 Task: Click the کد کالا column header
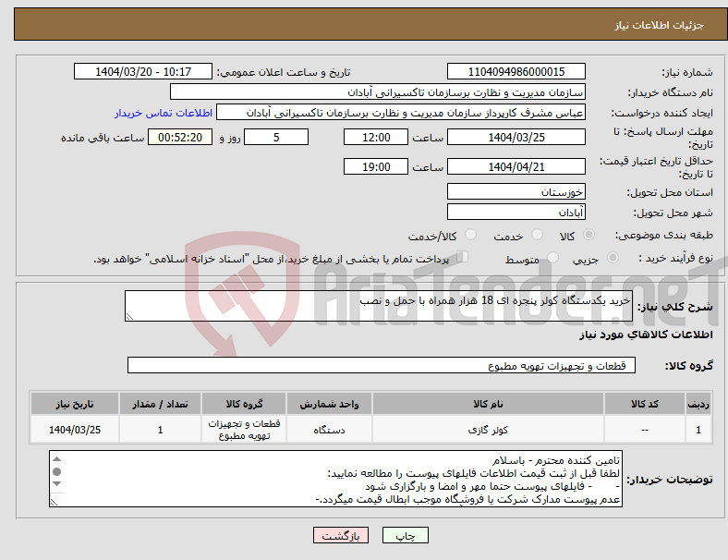pyautogui.click(x=645, y=404)
